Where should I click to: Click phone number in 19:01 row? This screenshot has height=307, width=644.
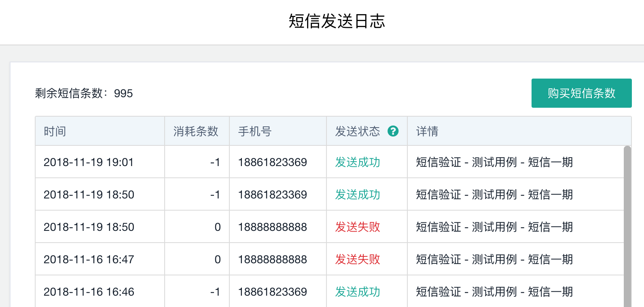[x=272, y=162]
